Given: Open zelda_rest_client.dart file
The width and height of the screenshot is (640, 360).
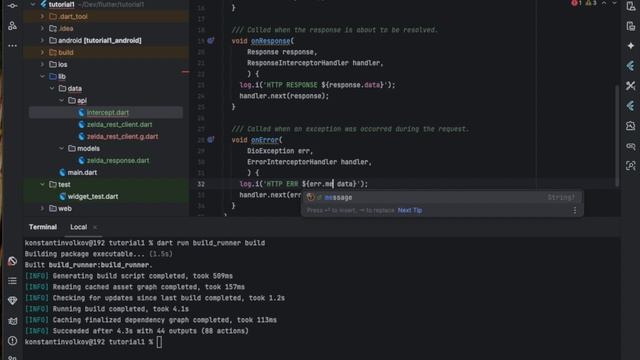Looking at the screenshot, I should [119, 124].
